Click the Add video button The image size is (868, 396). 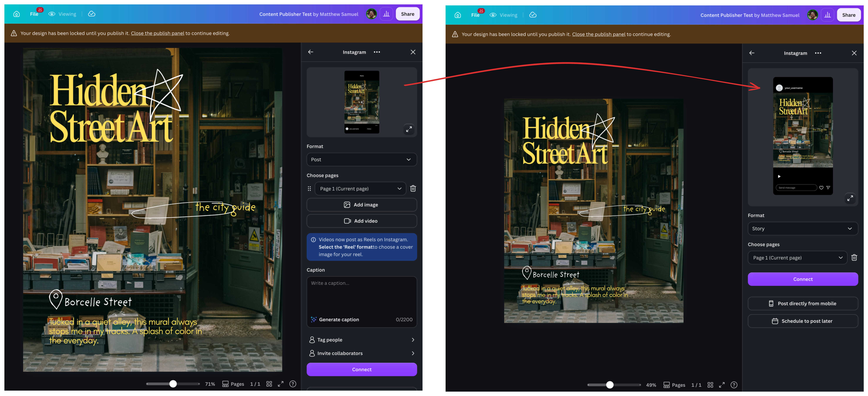pos(362,221)
